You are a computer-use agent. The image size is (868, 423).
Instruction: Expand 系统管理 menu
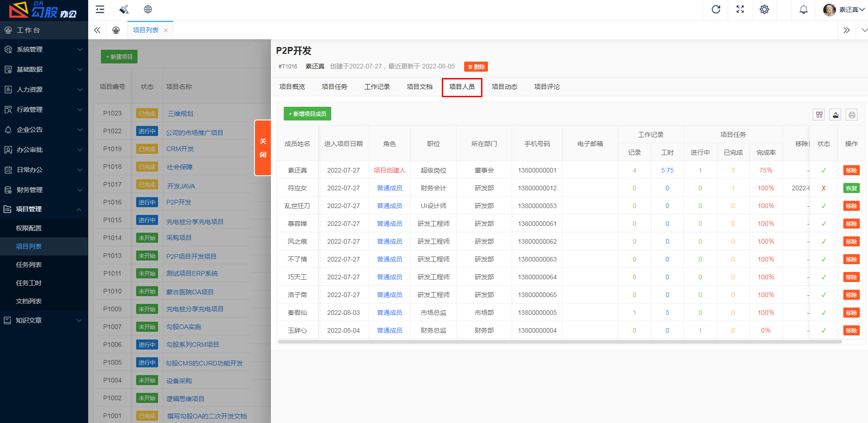point(44,49)
